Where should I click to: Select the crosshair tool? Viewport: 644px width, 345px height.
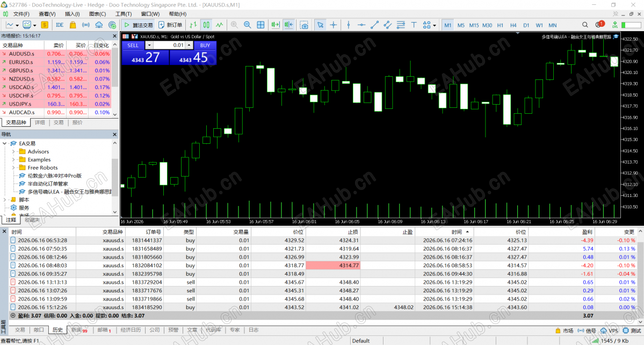(x=334, y=25)
